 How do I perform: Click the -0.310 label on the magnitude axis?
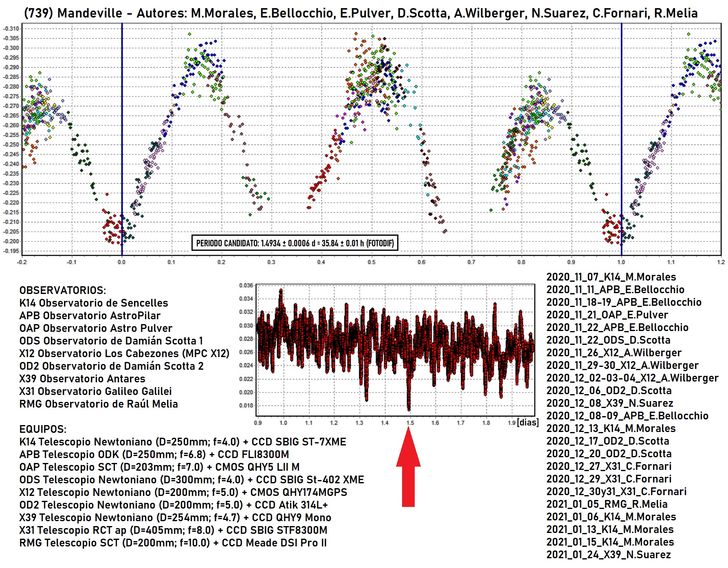pos(11,29)
